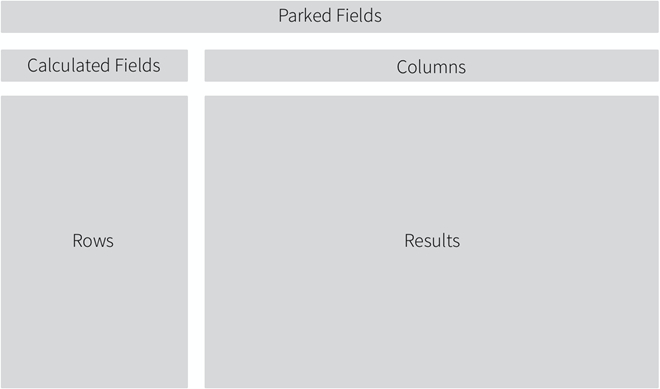
Task: Select the Rows panel
Action: click(94, 242)
